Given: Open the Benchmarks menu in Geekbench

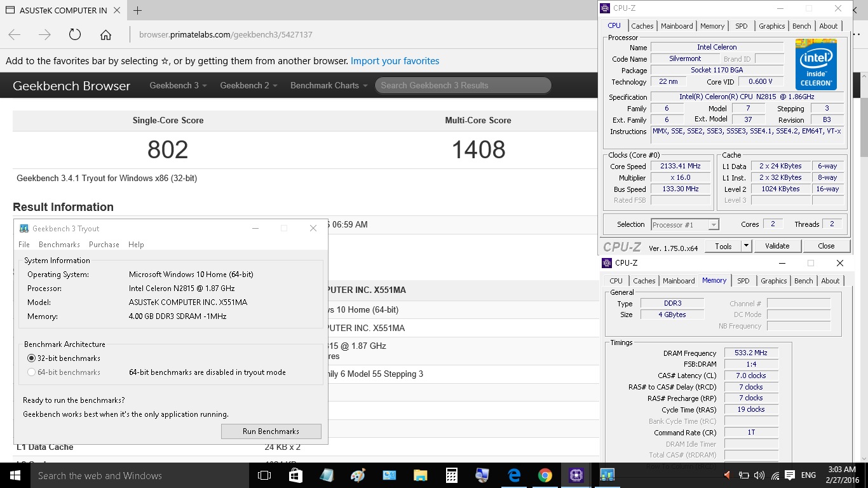Looking at the screenshot, I should (x=59, y=245).
